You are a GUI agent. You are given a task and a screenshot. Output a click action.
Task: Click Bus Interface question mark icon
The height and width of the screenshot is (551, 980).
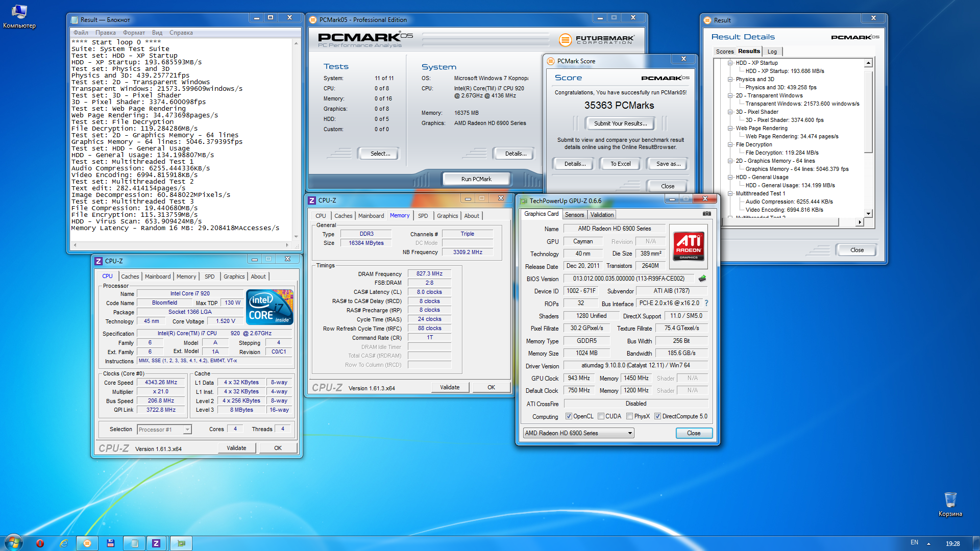point(706,303)
